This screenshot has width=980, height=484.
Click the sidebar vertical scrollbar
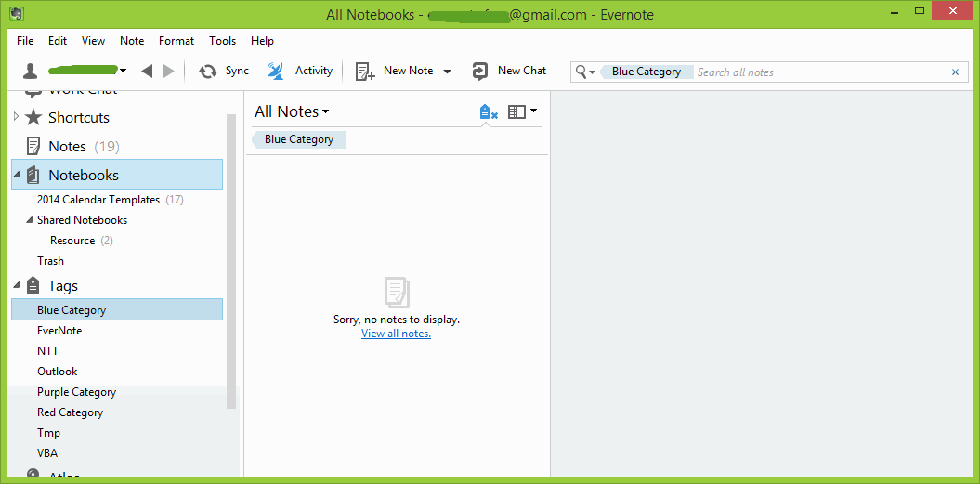(x=231, y=261)
